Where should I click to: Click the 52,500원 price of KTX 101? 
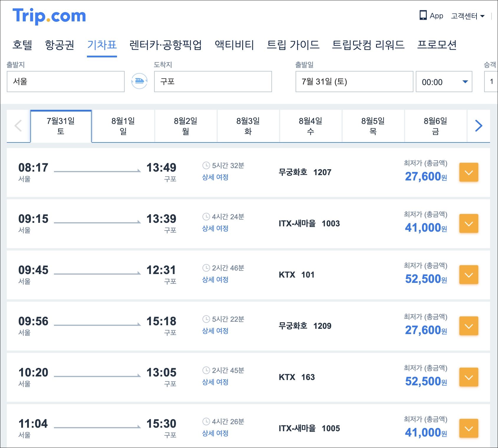(426, 279)
